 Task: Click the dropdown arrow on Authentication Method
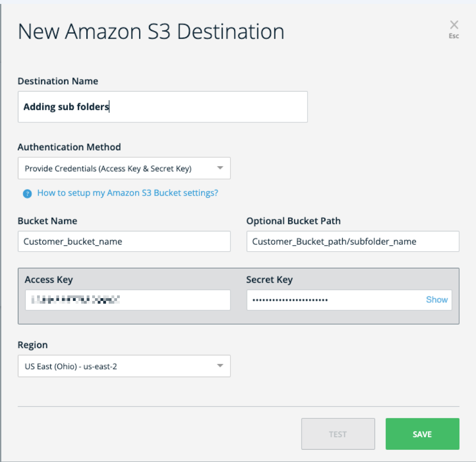(x=220, y=168)
